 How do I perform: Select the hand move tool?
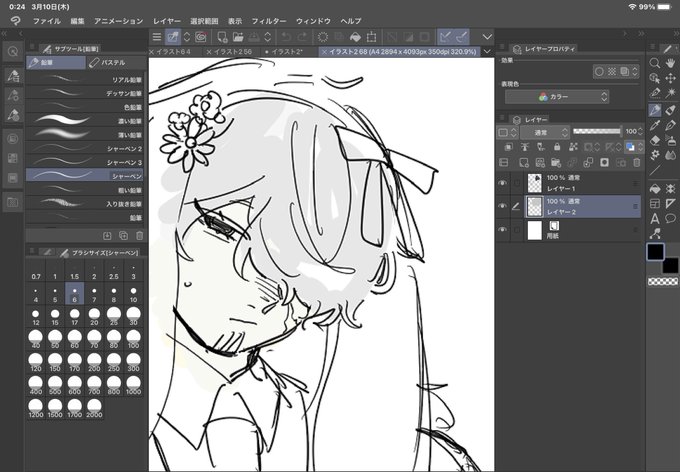[670, 63]
